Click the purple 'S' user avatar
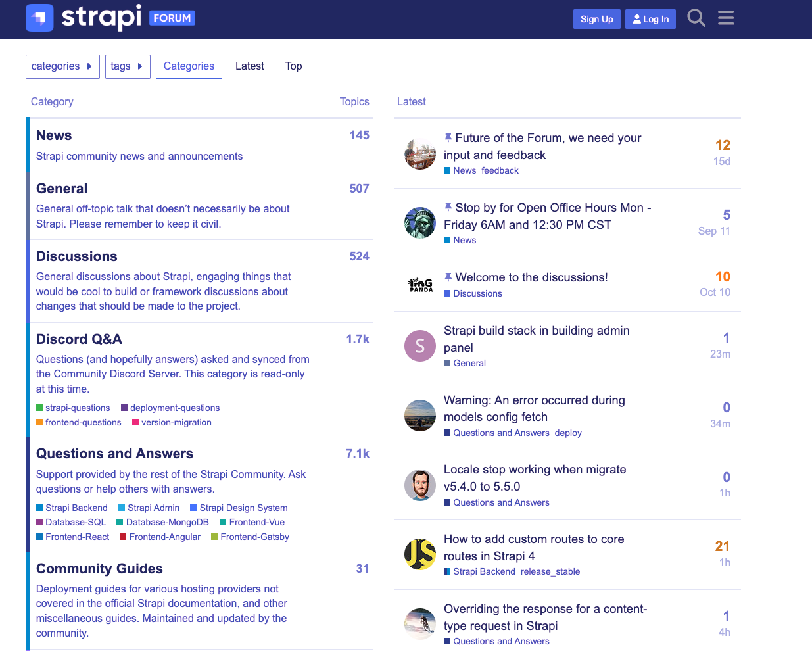This screenshot has width=812, height=651. coord(420,346)
